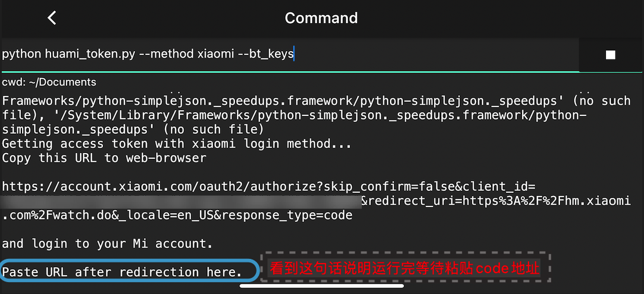Focus the python huami_token.py command field
The image size is (644, 294).
click(x=289, y=54)
